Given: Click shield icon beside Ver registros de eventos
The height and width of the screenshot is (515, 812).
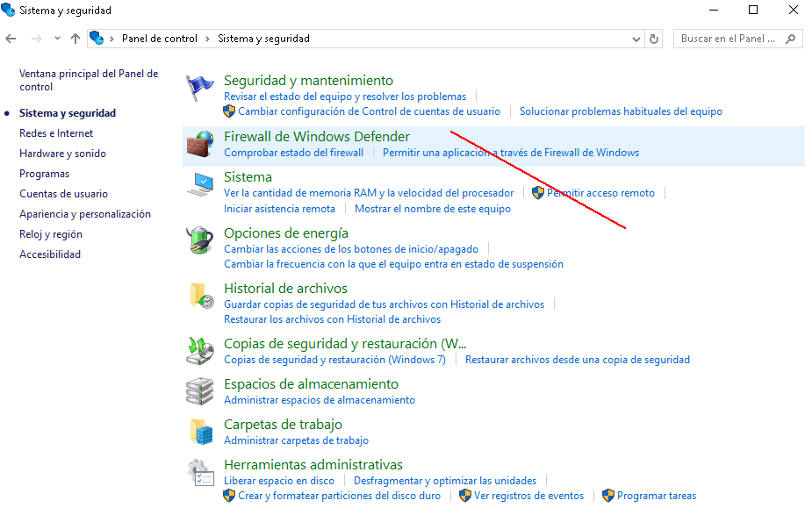Looking at the screenshot, I should pos(465,496).
